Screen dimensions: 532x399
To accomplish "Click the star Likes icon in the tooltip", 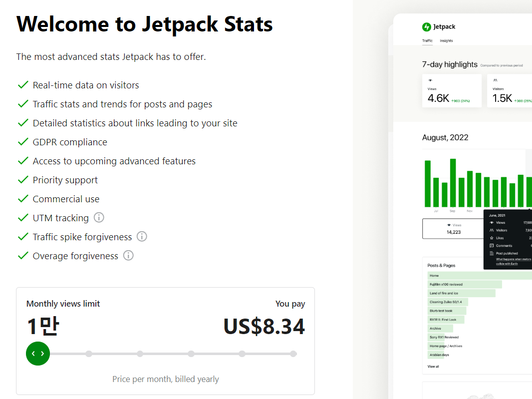I will [x=492, y=238].
